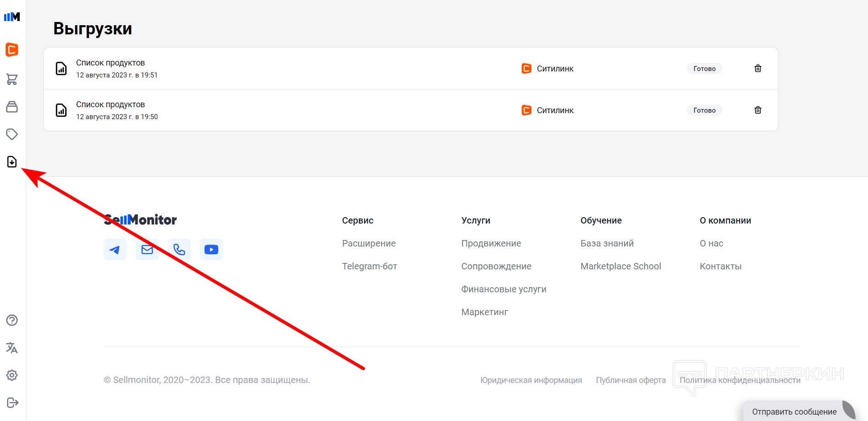868x421 pixels.
Task: Follow the Telegram-бот footer link
Action: (369, 266)
